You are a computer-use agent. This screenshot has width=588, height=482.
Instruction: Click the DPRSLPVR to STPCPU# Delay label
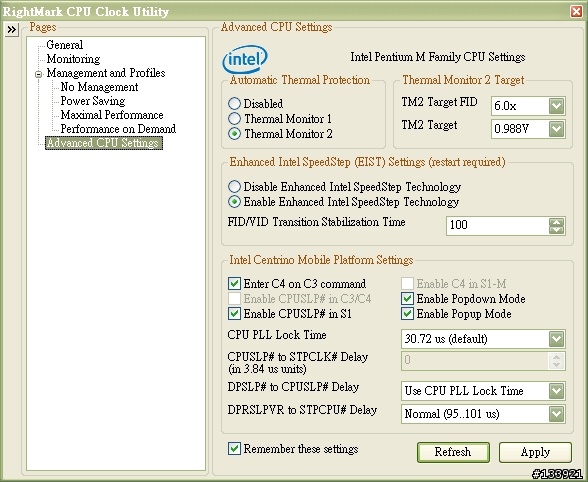point(302,410)
